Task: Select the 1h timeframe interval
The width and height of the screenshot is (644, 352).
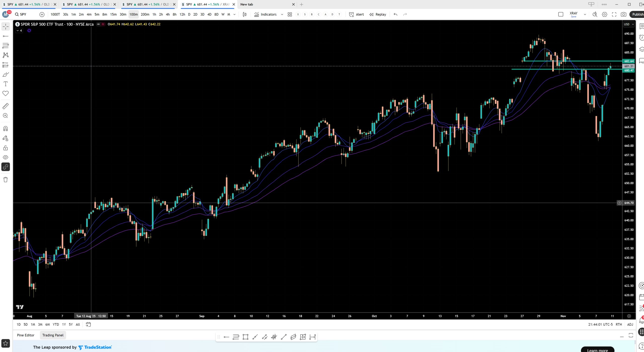Action: coord(154,14)
